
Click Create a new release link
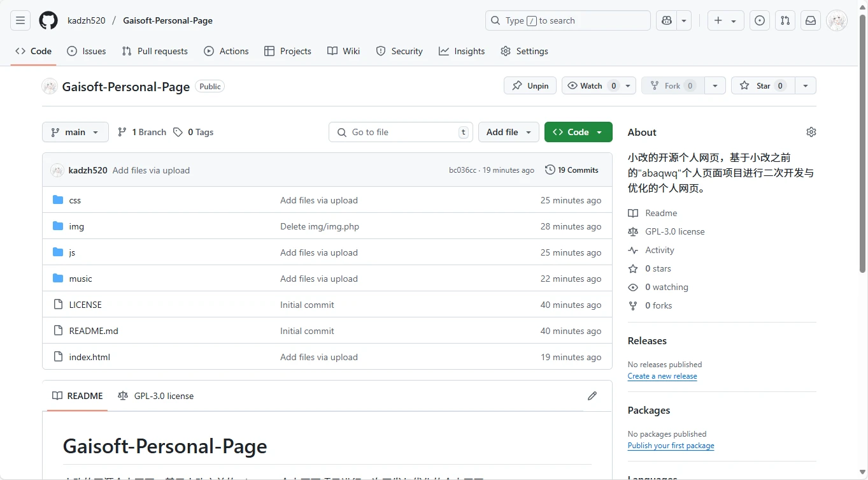click(x=662, y=376)
